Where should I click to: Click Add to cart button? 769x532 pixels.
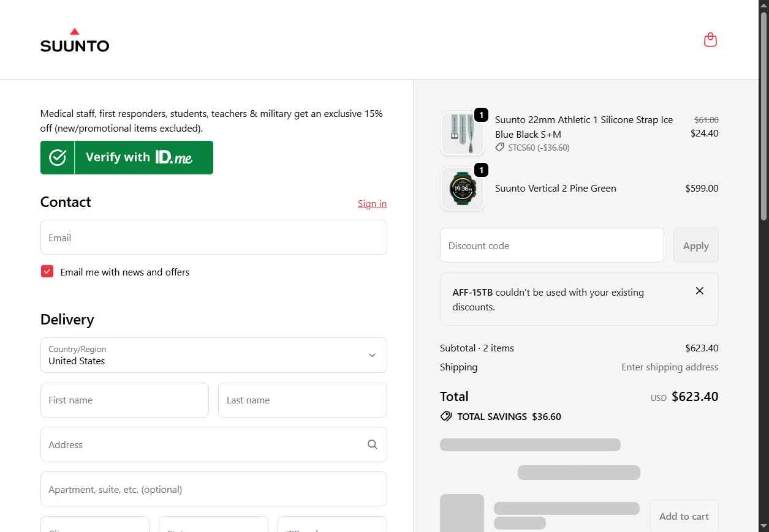[684, 516]
